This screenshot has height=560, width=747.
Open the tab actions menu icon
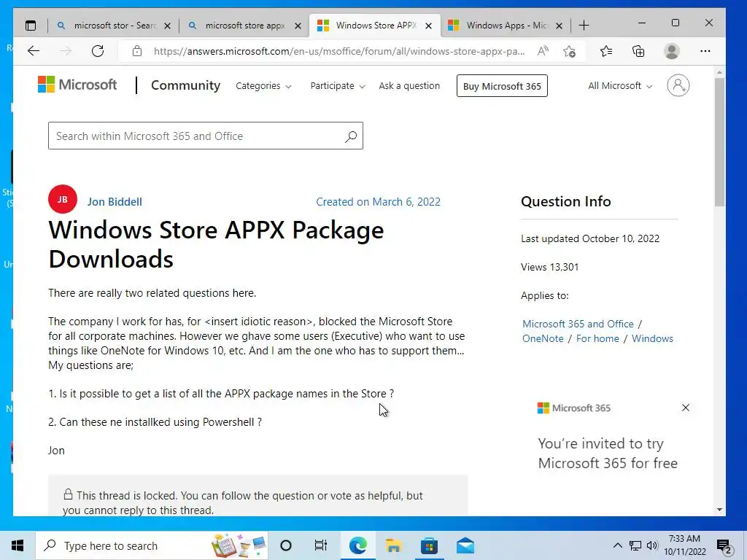pos(31,26)
